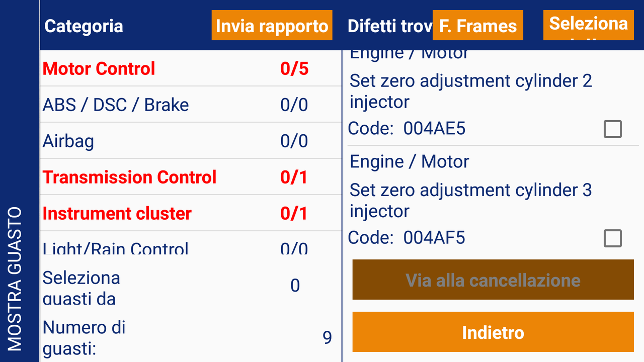
Task: Tap the Seleziona button in header
Action: 588,25
